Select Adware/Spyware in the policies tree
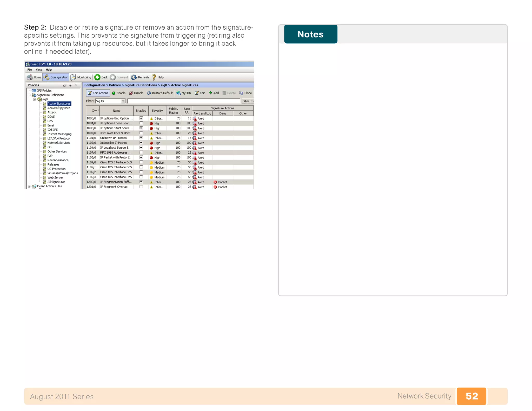Viewport: 532px width, 411px height. pyautogui.click(x=59, y=108)
